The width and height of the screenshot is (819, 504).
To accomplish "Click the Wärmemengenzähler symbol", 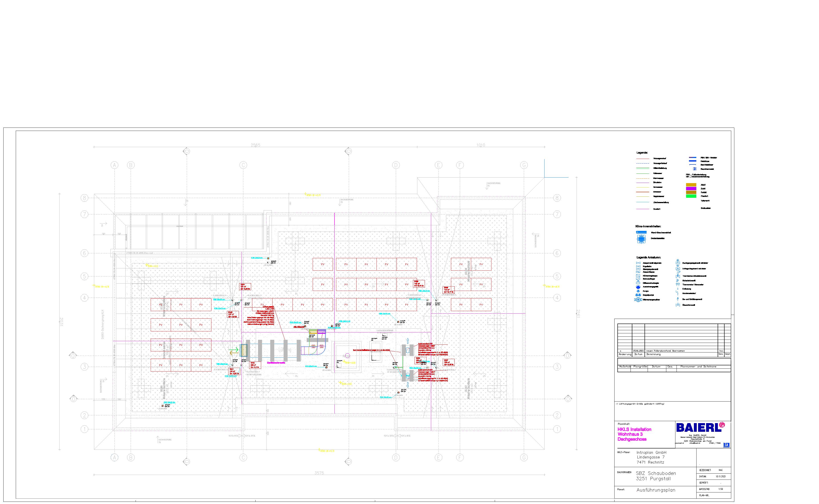I will tap(638, 300).
